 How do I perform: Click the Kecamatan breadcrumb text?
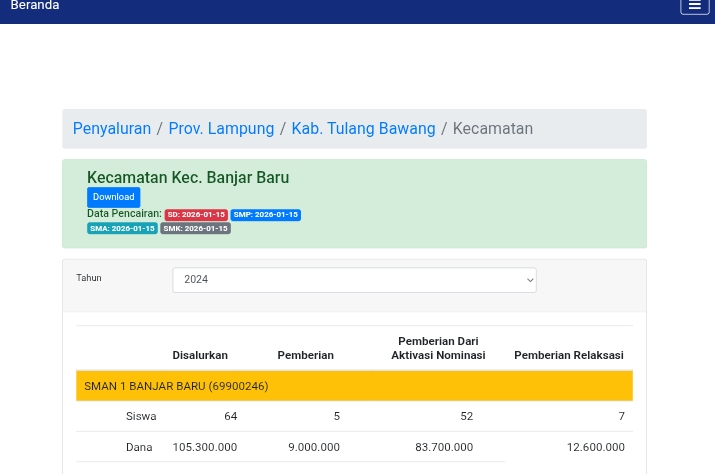(492, 129)
